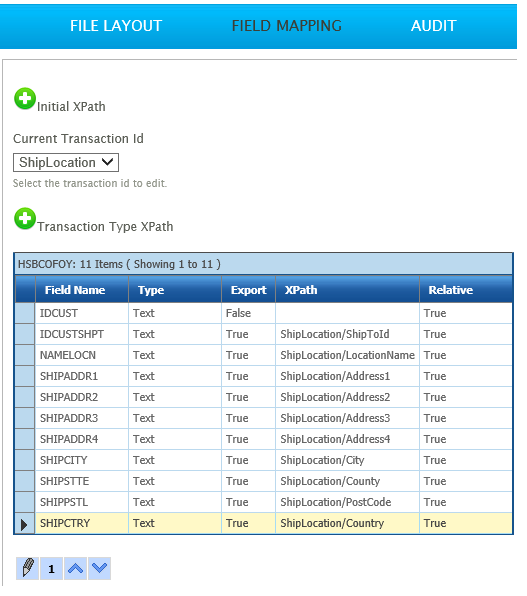The width and height of the screenshot is (527, 596).
Task: Switch to the FILE LAYOUT tab
Action: tap(116, 26)
